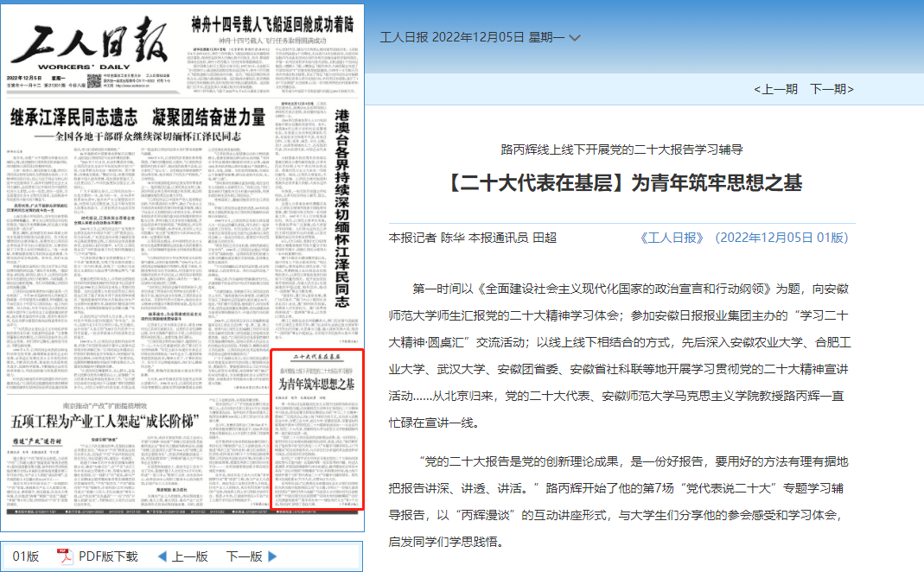The height and width of the screenshot is (572, 924).
Task: Select the 01版 page label
Action: point(25,556)
